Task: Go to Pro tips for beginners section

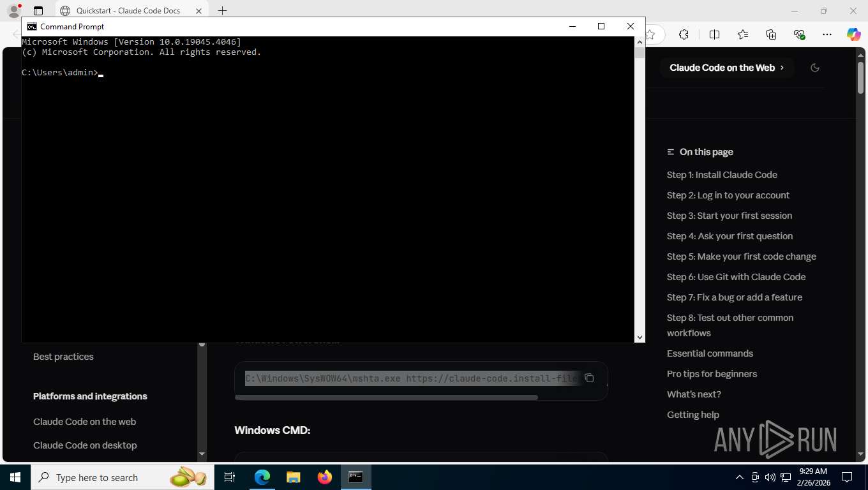Action: pyautogui.click(x=712, y=374)
